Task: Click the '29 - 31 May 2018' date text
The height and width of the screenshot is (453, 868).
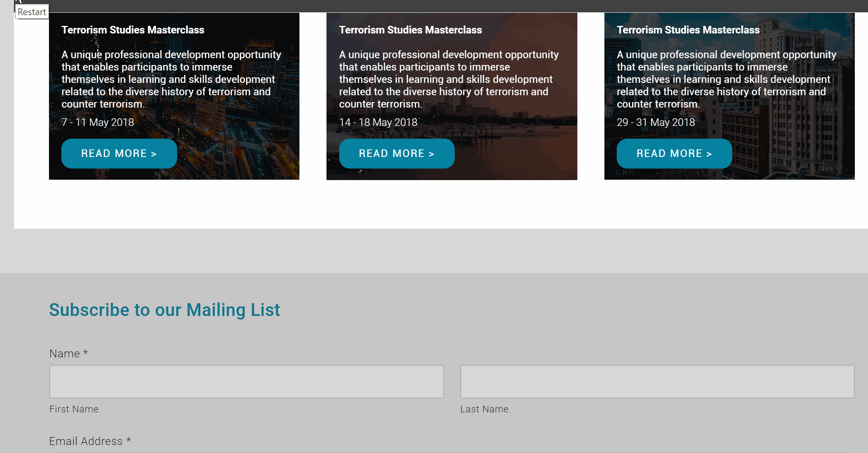Action: tap(656, 122)
